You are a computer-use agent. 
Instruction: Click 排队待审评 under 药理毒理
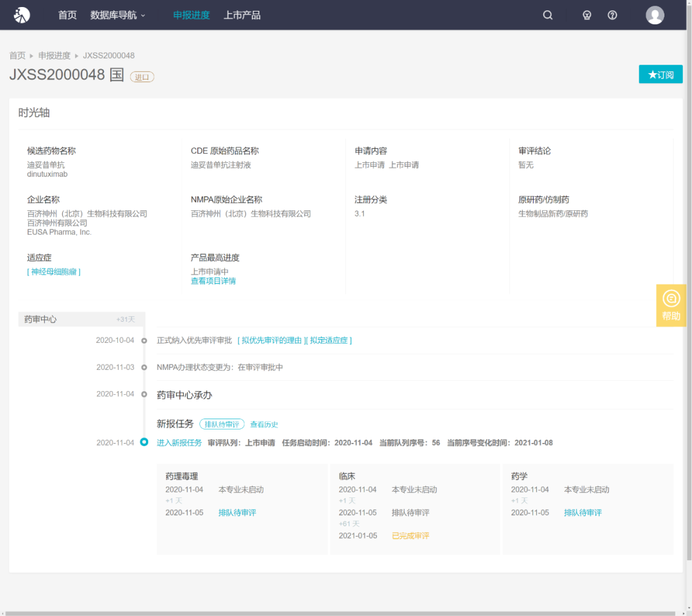(237, 513)
